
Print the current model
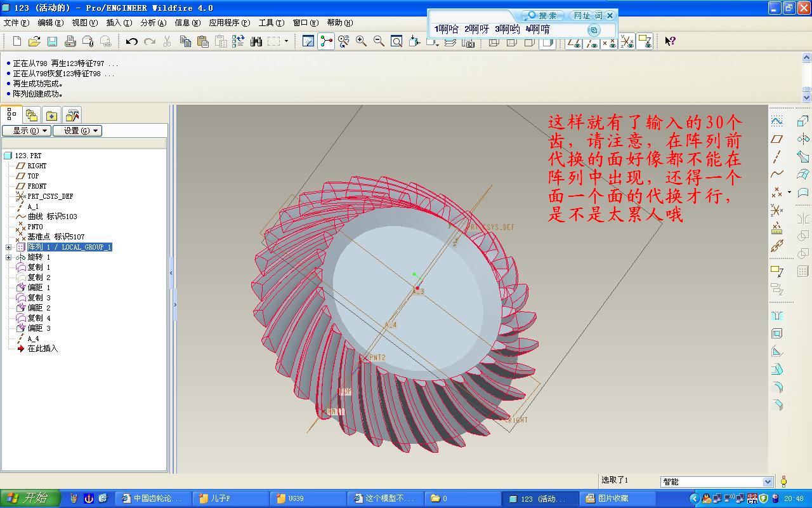[70, 41]
